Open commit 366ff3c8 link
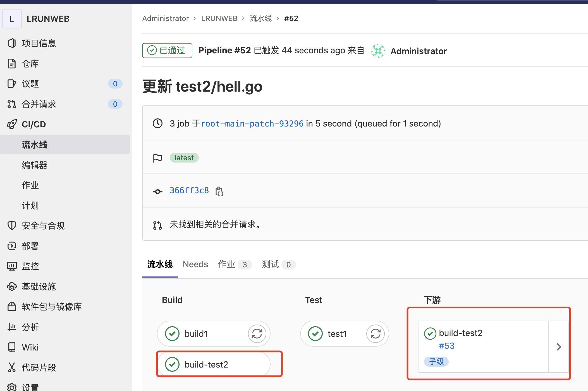588x391 pixels. [189, 190]
